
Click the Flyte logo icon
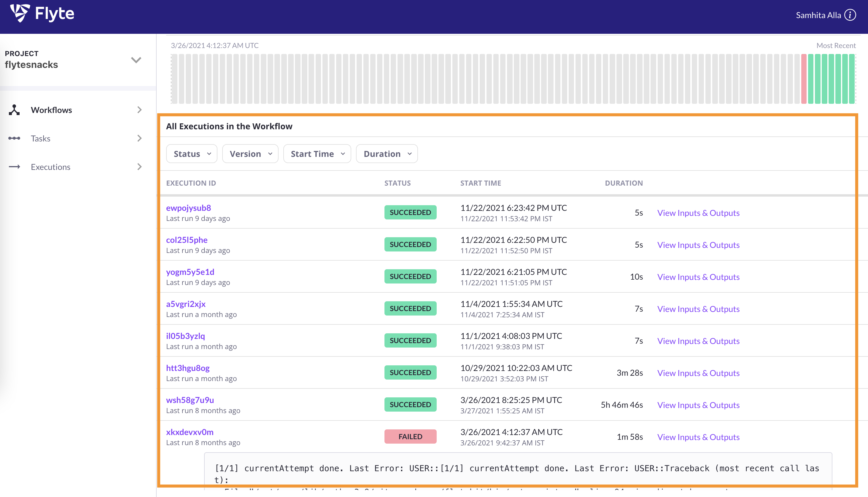pyautogui.click(x=20, y=14)
